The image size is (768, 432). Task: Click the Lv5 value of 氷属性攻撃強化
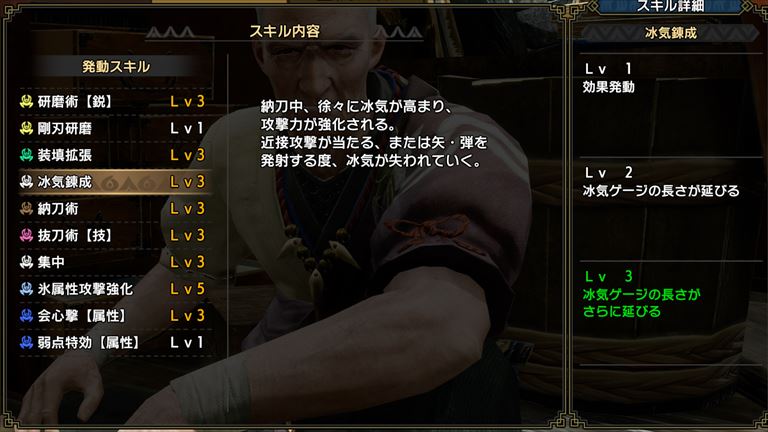tap(187, 289)
